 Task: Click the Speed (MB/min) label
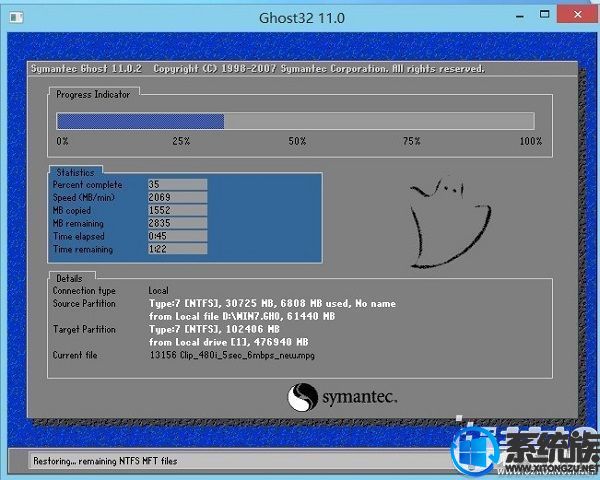[x=84, y=198]
